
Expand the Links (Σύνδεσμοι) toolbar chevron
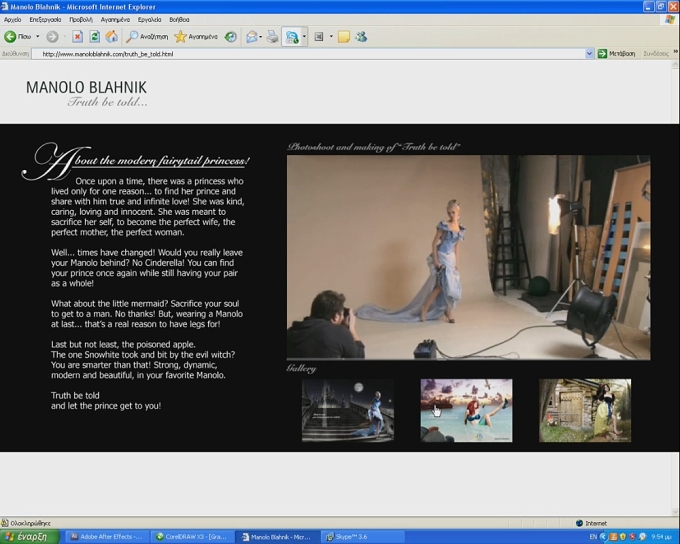point(675,52)
